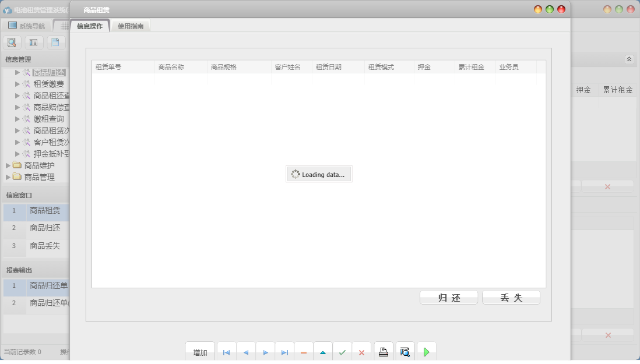Go to the previous record arrow
The height and width of the screenshot is (364, 640).
point(246,352)
